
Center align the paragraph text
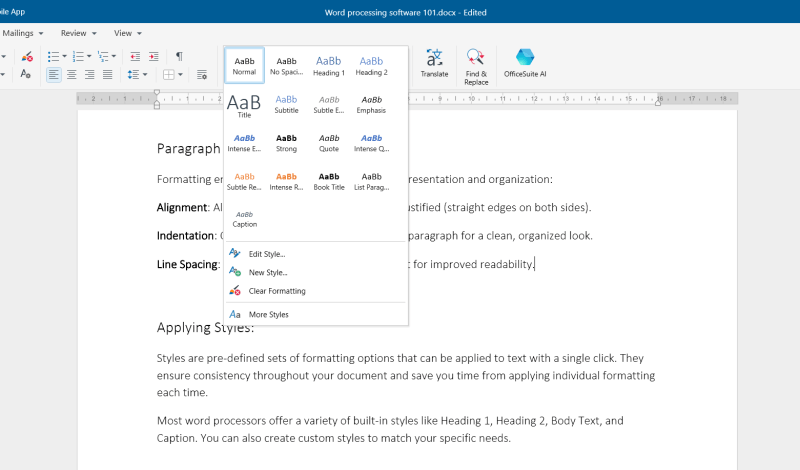point(71,74)
